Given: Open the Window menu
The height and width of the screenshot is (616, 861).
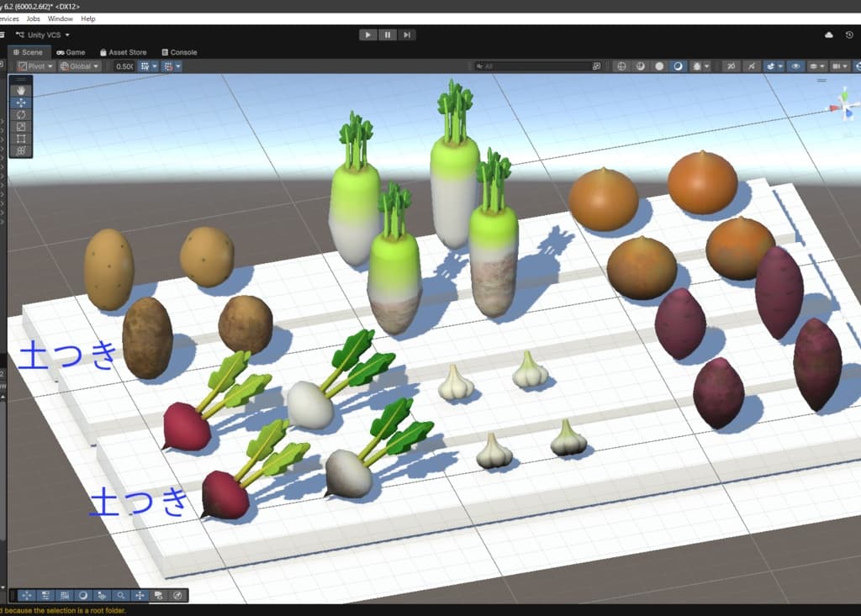Looking at the screenshot, I should pos(60,18).
